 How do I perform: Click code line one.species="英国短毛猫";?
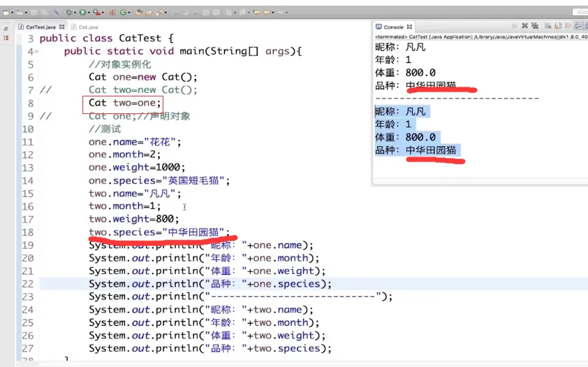point(159,180)
